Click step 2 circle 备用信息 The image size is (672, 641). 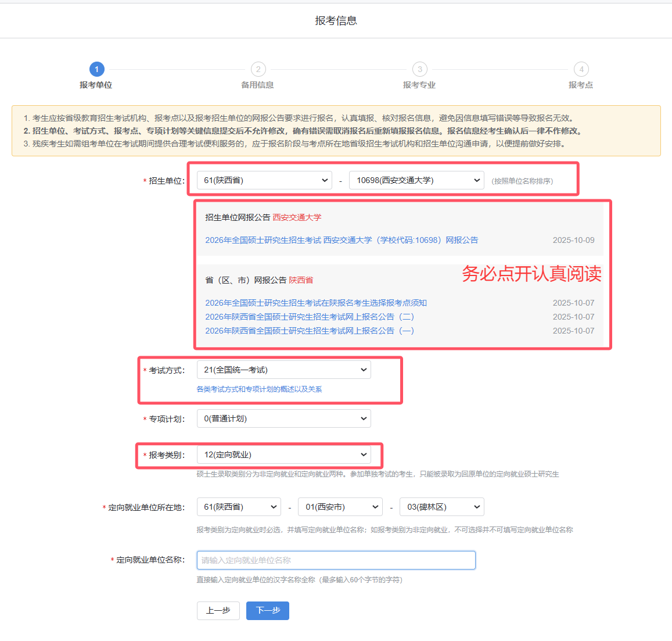(258, 69)
